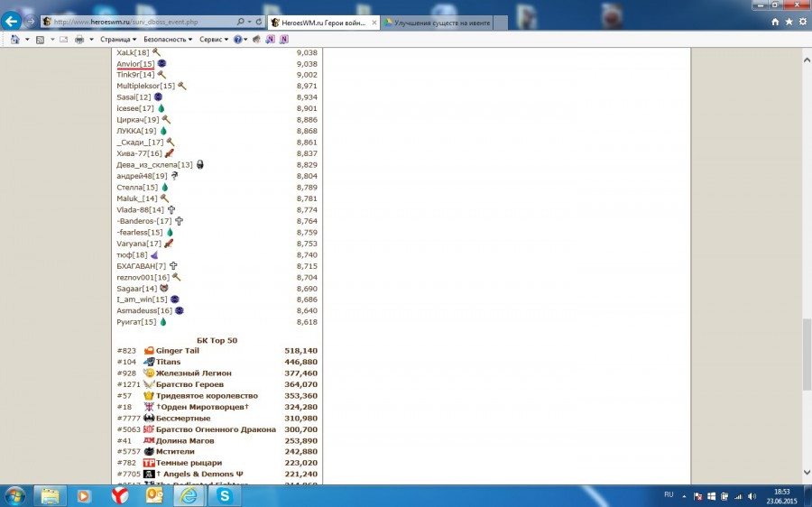Open clan Братство Героев
This screenshot has width=812, height=507.
click(x=189, y=384)
